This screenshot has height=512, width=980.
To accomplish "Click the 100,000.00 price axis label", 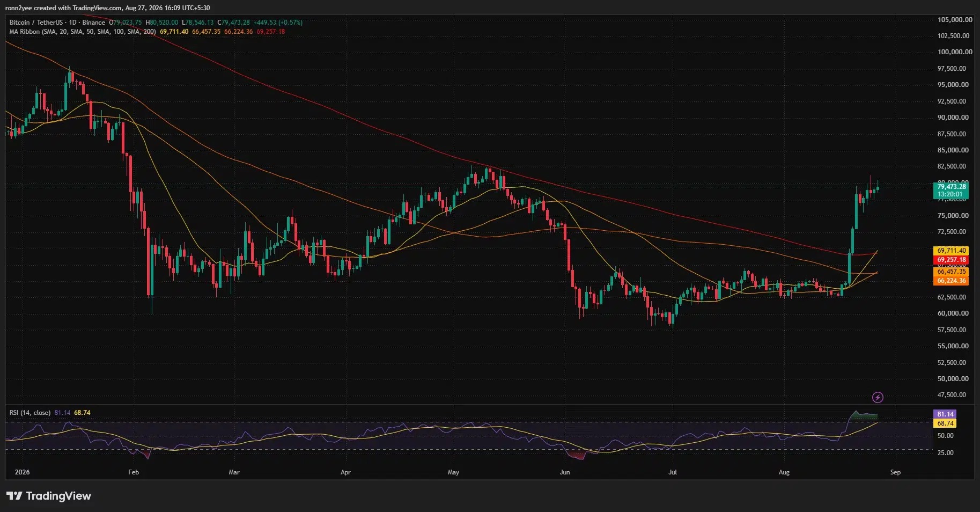I will coord(955,52).
